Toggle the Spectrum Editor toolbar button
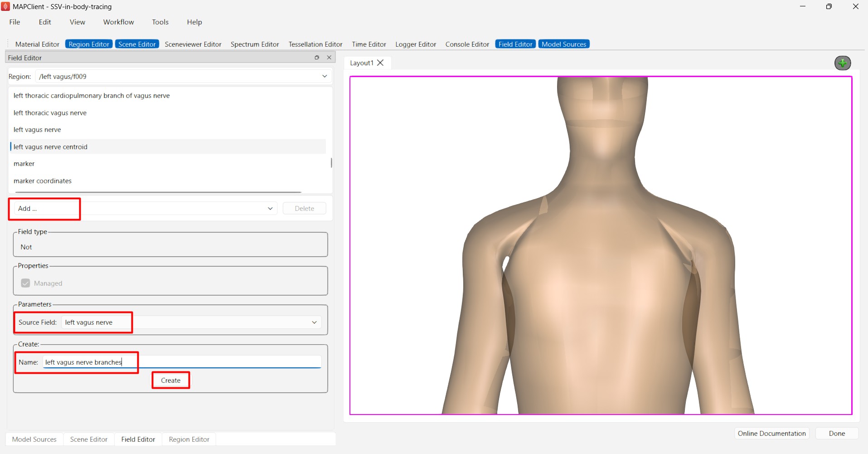 click(255, 44)
